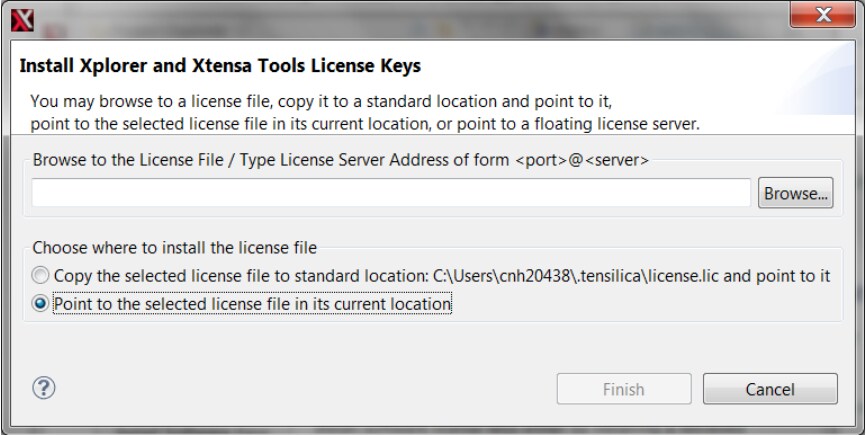This screenshot has width=866, height=435.
Task: Click the 'You may browse to a license file' line
Action: coord(320,102)
